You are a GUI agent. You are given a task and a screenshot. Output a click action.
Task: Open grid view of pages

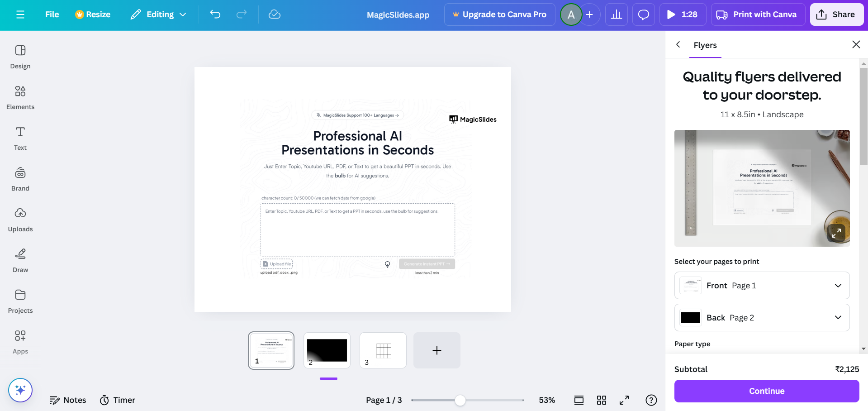[x=602, y=400]
